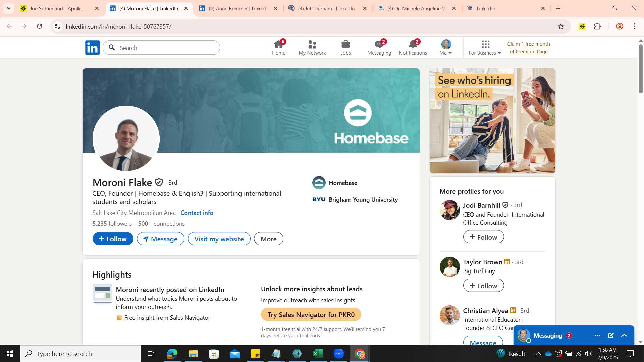Open the Notifications bell
644x362 pixels.
pos(413,48)
